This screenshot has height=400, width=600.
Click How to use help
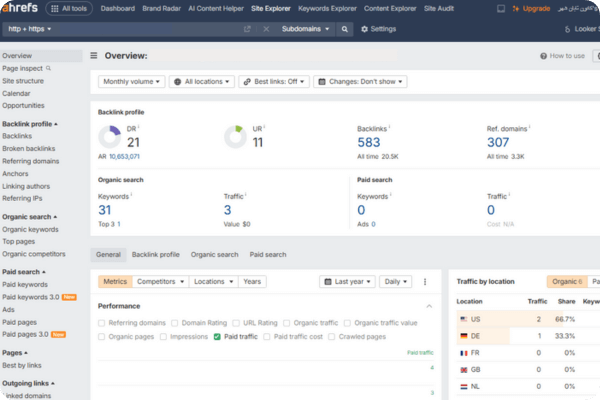click(x=562, y=56)
